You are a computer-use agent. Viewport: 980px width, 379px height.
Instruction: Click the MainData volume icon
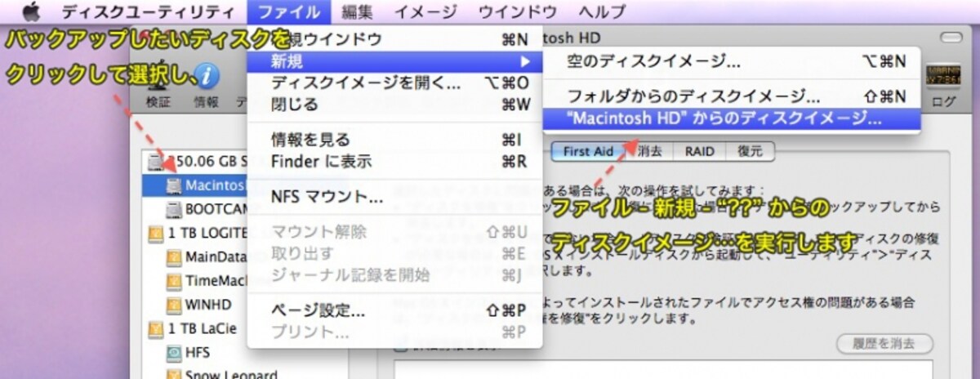point(173,257)
